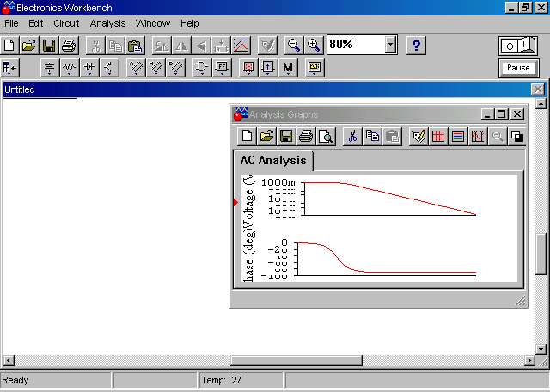Toggle grid on analysis graph
550x392 pixels.
point(438,136)
